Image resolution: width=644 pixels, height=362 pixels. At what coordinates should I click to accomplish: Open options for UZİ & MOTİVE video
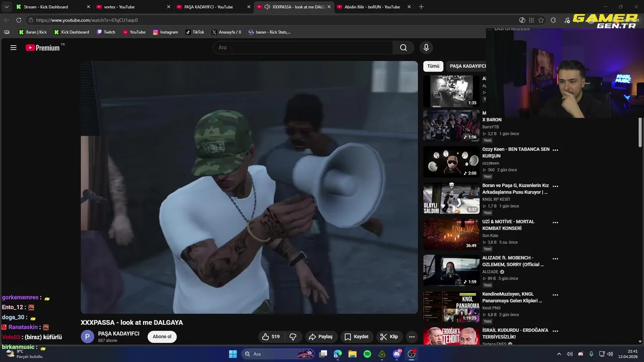[555, 222]
